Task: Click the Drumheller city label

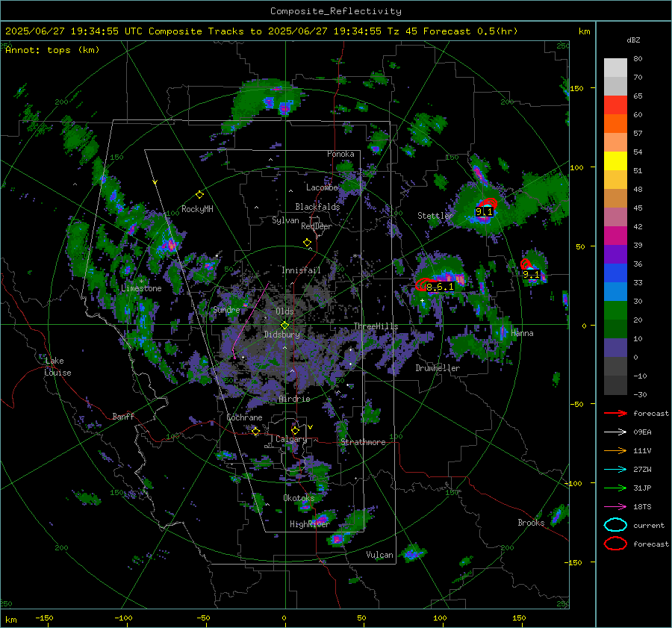Action: [x=438, y=368]
